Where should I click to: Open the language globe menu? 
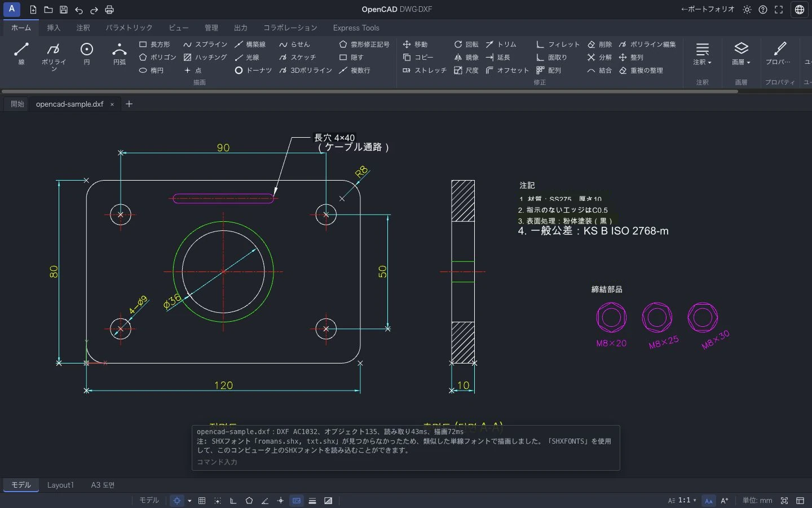click(x=800, y=10)
